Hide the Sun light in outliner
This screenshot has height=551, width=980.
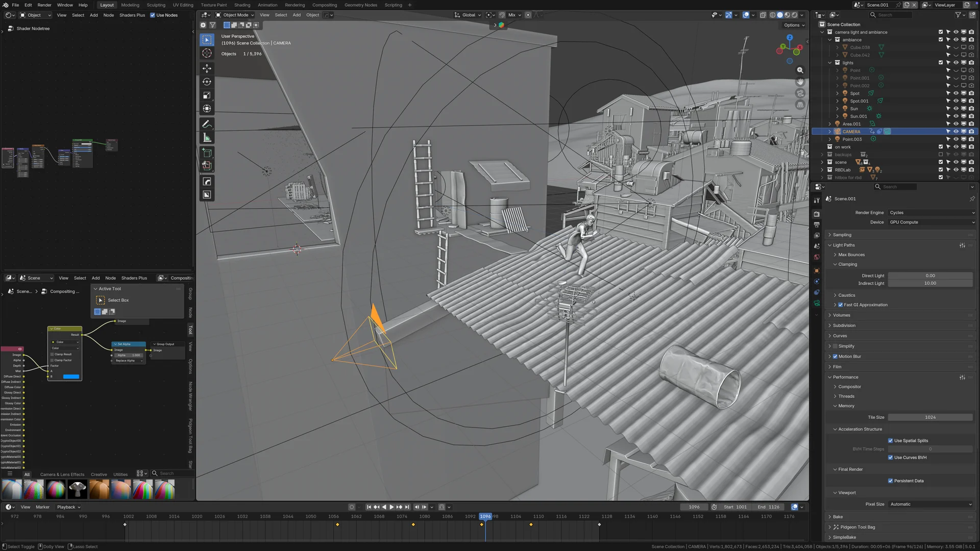[x=956, y=109]
